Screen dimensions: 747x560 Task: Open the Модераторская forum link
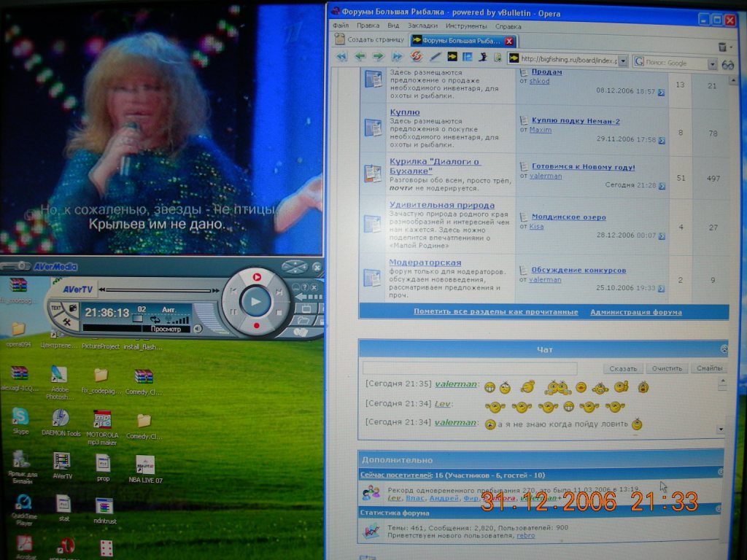click(x=425, y=262)
